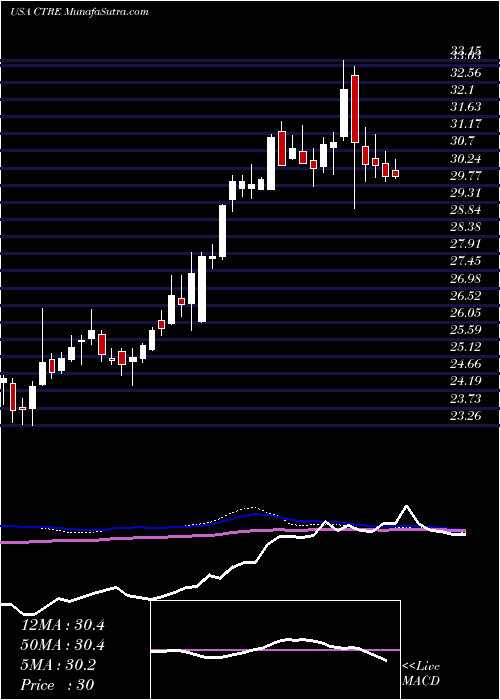Click the 31.63 price level label

click(466, 107)
